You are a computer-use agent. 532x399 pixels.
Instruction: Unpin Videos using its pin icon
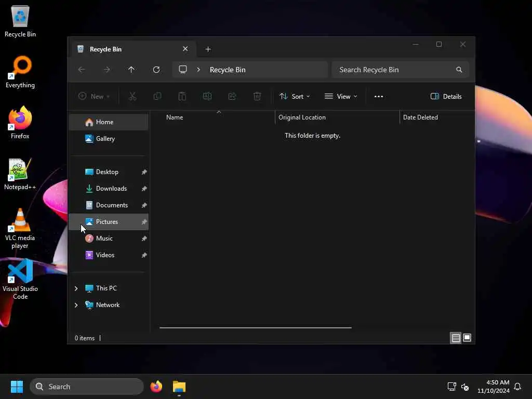tap(144, 255)
